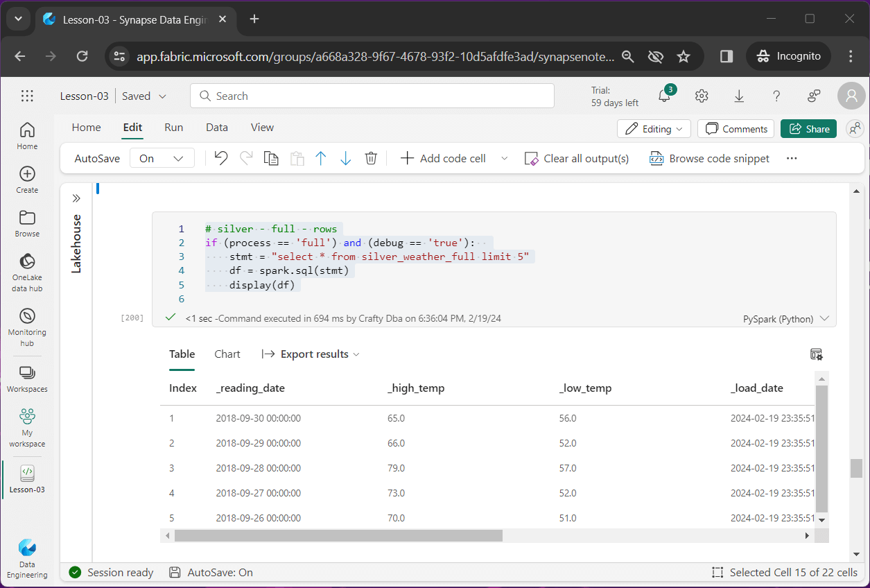Click the Share button
Screen dimensions: 870x588
808,129
